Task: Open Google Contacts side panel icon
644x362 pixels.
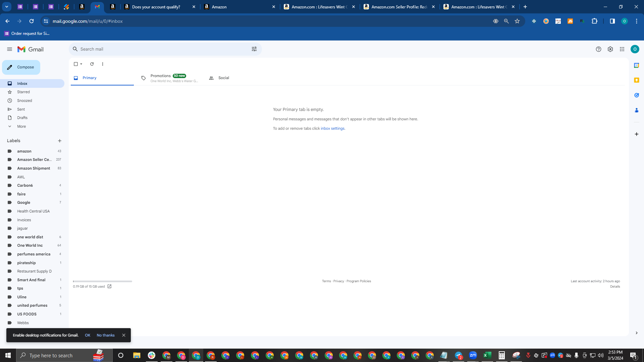Action: point(636,110)
